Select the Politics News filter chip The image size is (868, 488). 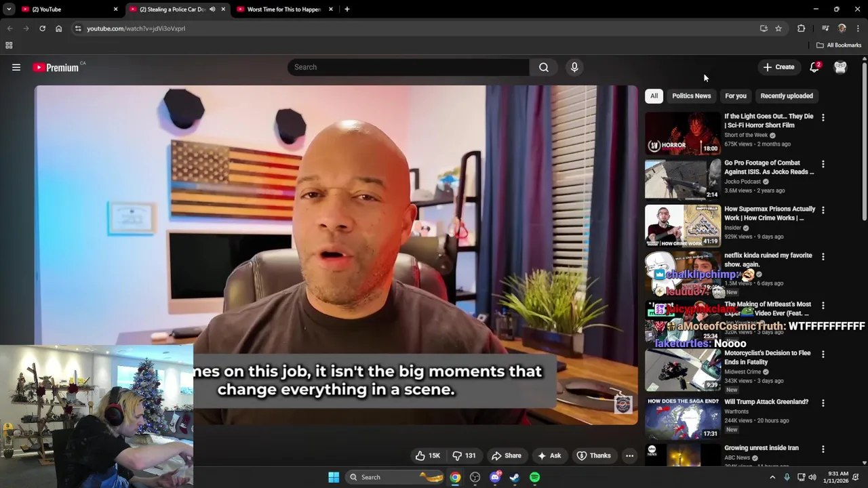point(691,96)
